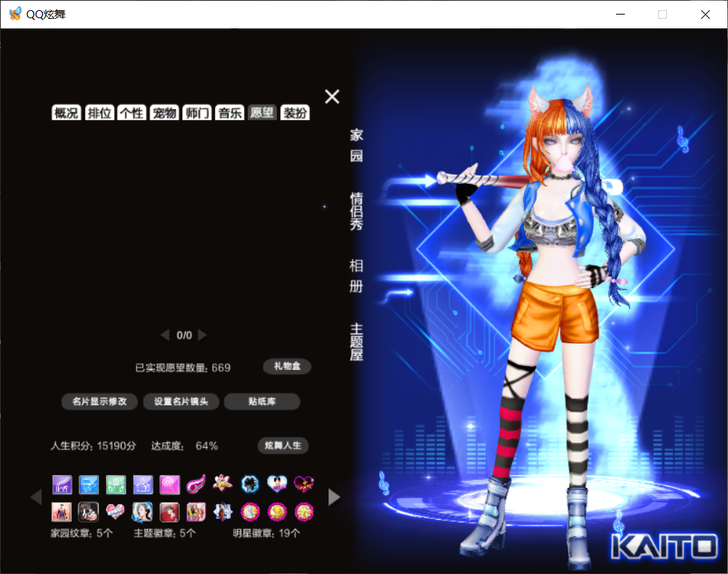
Task: Close the QQ炫舞 window
Action: click(x=705, y=15)
